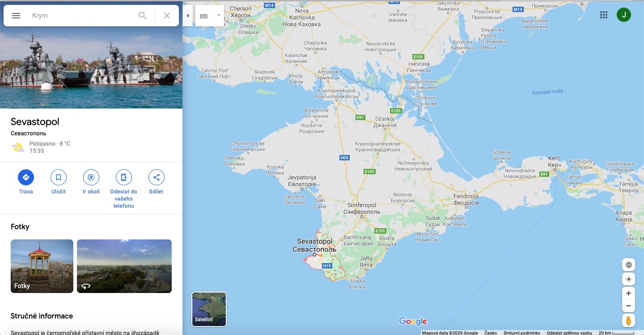Clear the search with the X icon
Viewport: 644px width, 335px height.
click(167, 16)
